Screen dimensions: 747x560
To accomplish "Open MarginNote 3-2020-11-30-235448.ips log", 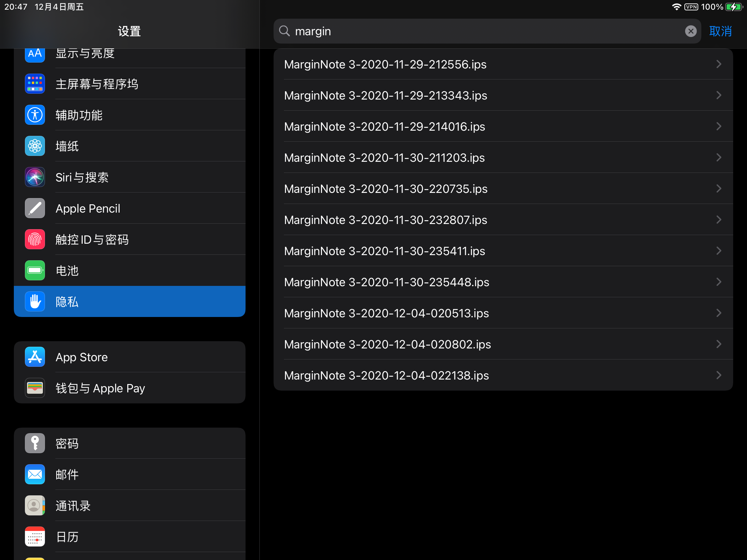I will click(x=503, y=282).
